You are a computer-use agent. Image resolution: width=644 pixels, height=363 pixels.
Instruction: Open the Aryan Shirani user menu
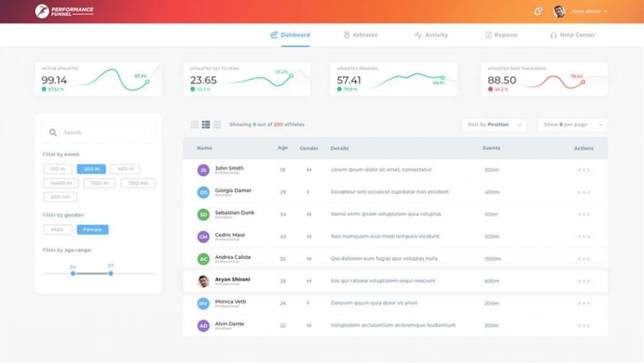tap(581, 11)
